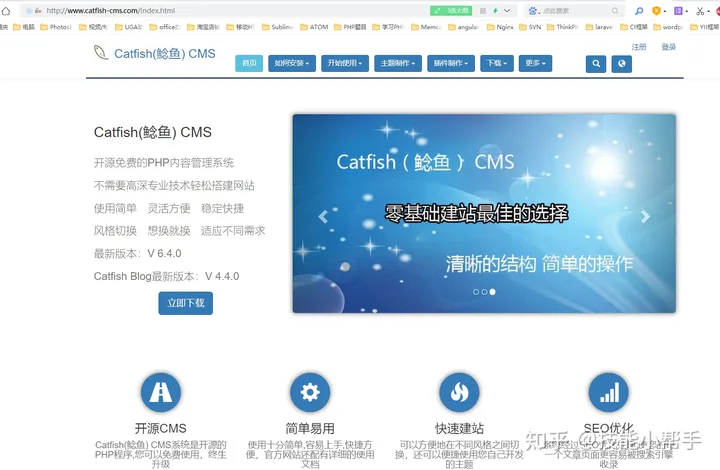Go to previous slide with left arrow
720x470 pixels.
click(322, 216)
